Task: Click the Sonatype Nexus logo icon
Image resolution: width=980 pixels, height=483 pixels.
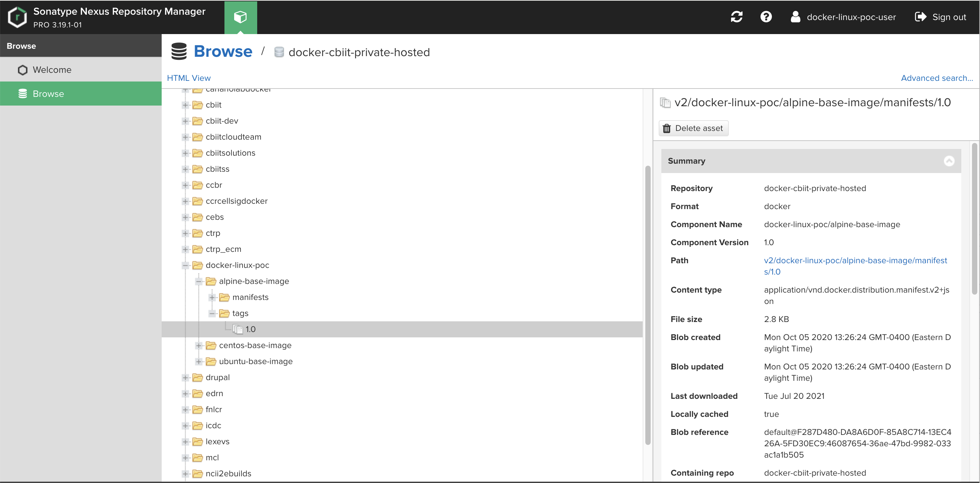Action: click(17, 17)
